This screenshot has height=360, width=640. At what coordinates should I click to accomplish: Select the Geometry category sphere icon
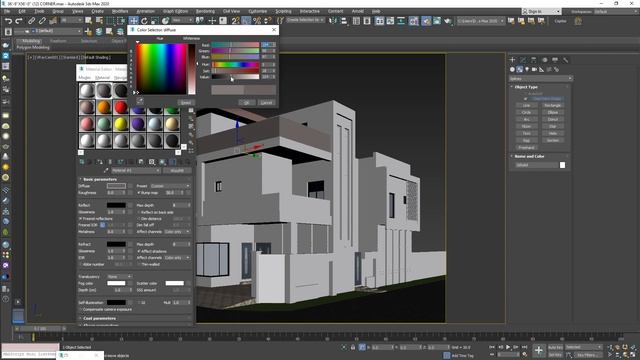coord(512,69)
